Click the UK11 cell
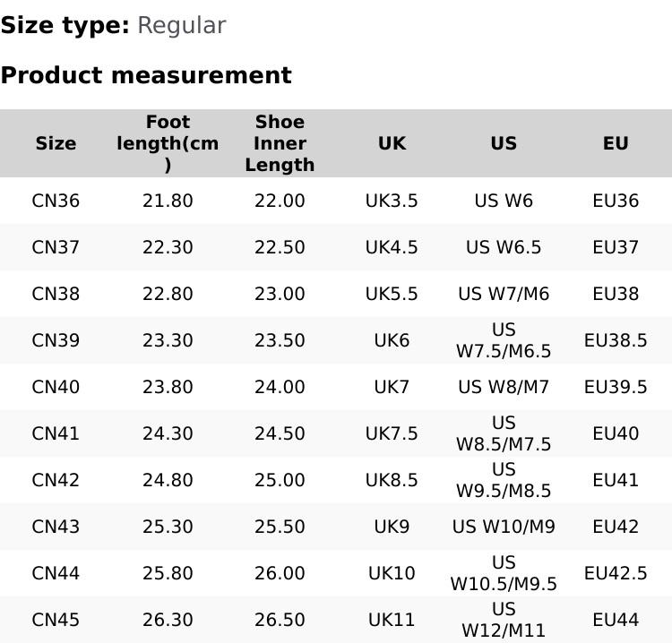This screenshot has width=672, height=643. click(392, 620)
